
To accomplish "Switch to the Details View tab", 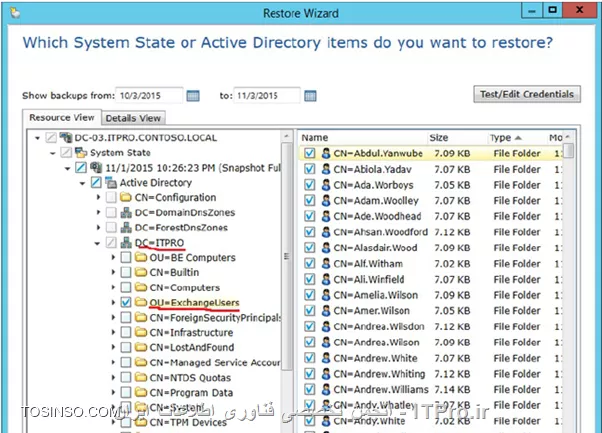I will 133,118.
